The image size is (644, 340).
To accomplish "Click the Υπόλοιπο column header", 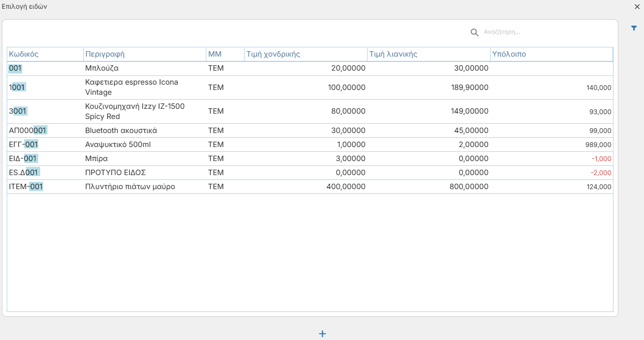I will [552, 54].
